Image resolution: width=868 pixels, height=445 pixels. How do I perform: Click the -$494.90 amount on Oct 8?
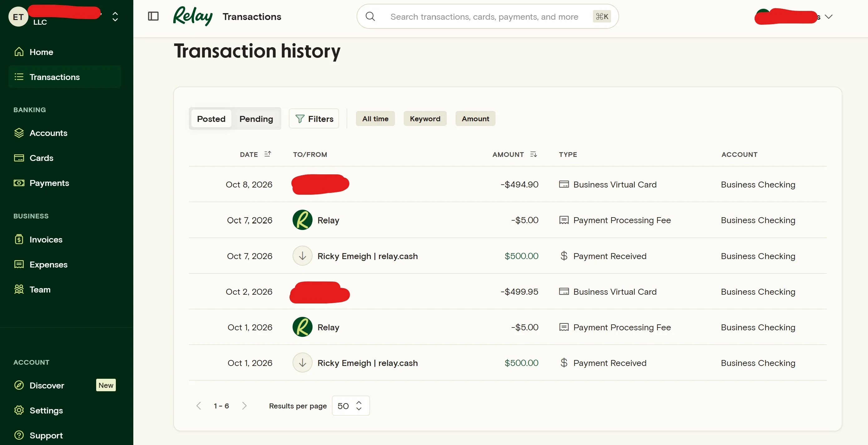519,184
